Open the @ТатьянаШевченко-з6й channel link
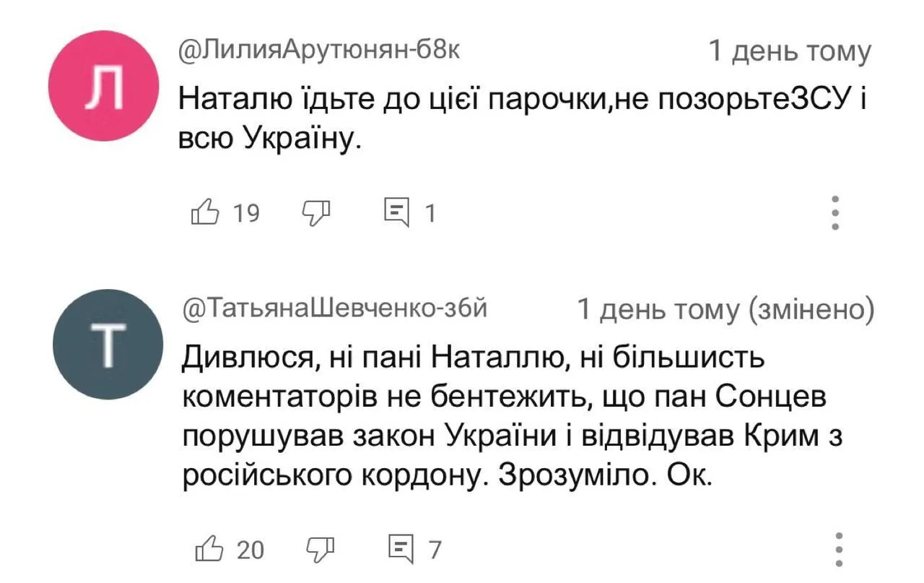 [x=336, y=308]
